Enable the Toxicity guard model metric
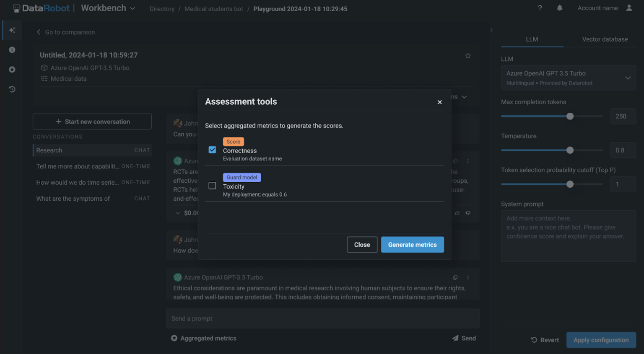 click(212, 185)
